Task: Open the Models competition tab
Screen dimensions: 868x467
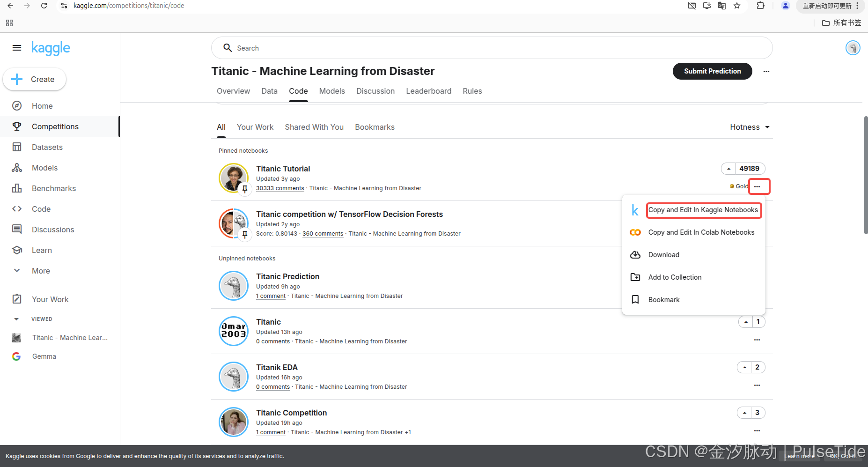Action: point(332,91)
